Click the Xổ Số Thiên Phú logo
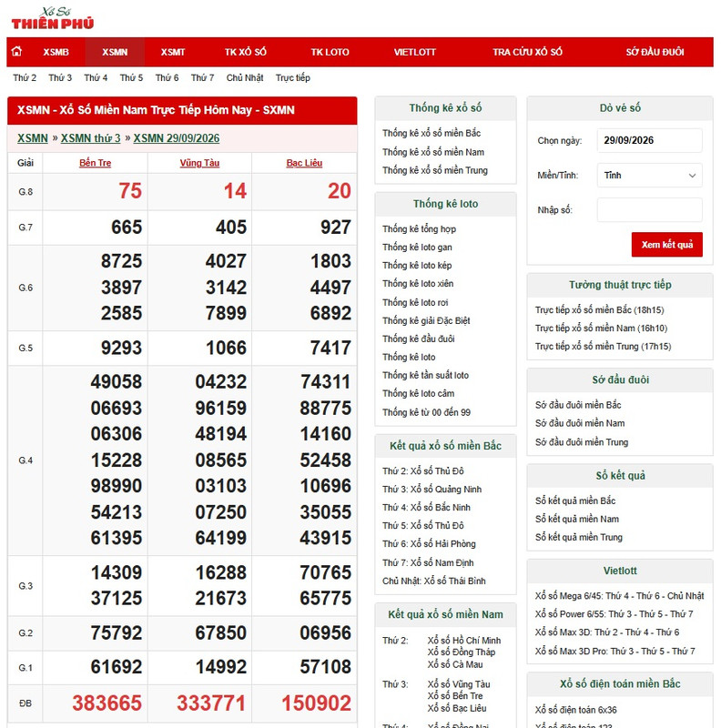Screen dimensions: 721x728 (53, 18)
